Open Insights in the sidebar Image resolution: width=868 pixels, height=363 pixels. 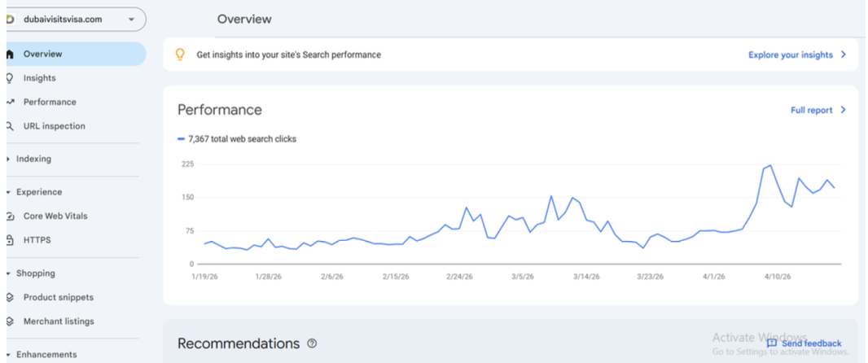pos(39,78)
